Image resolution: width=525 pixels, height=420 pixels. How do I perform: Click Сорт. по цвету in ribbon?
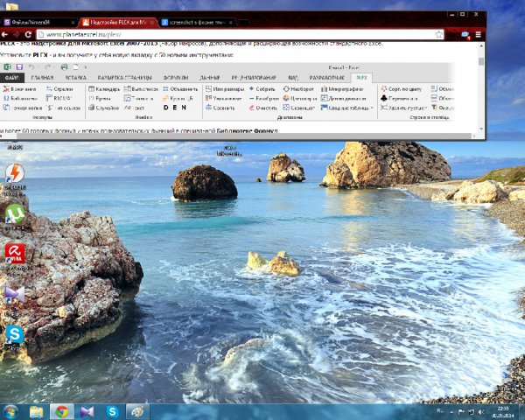401,89
